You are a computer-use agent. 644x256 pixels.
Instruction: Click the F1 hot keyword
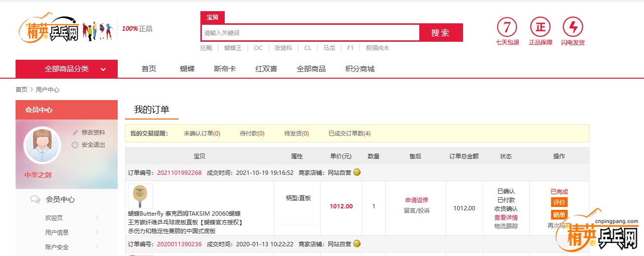(350, 48)
